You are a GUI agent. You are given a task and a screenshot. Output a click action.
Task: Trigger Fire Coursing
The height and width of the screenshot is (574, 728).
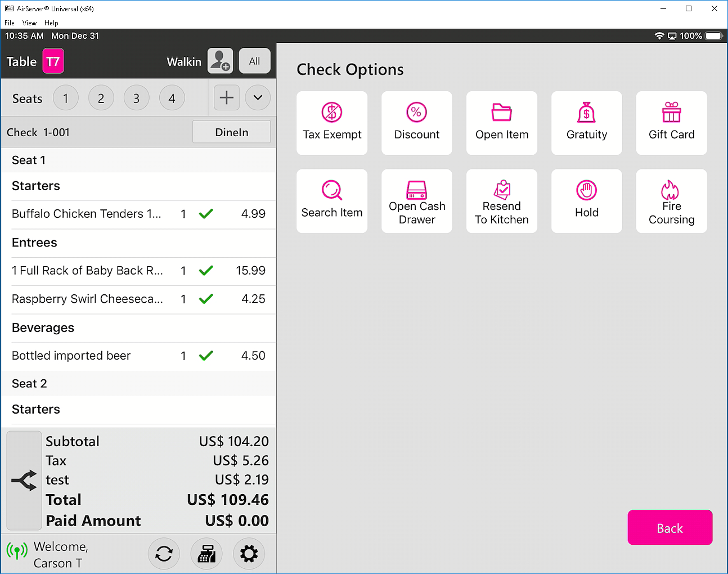[x=671, y=201]
